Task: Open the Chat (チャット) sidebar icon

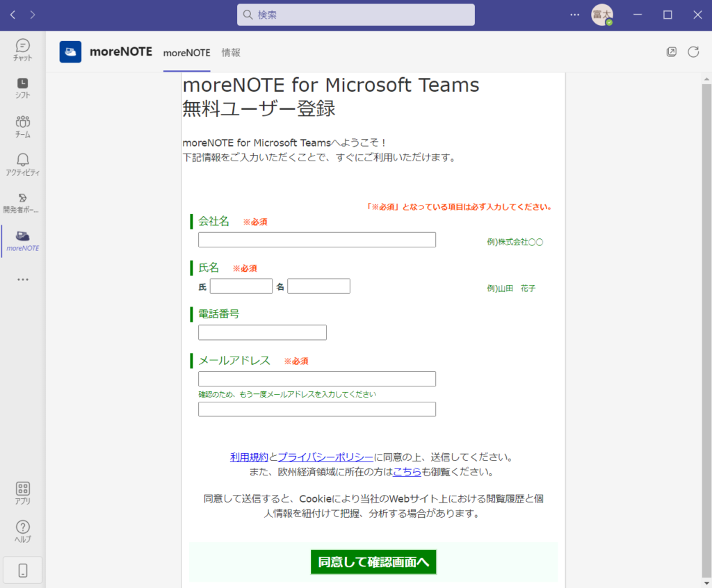Action: (23, 50)
